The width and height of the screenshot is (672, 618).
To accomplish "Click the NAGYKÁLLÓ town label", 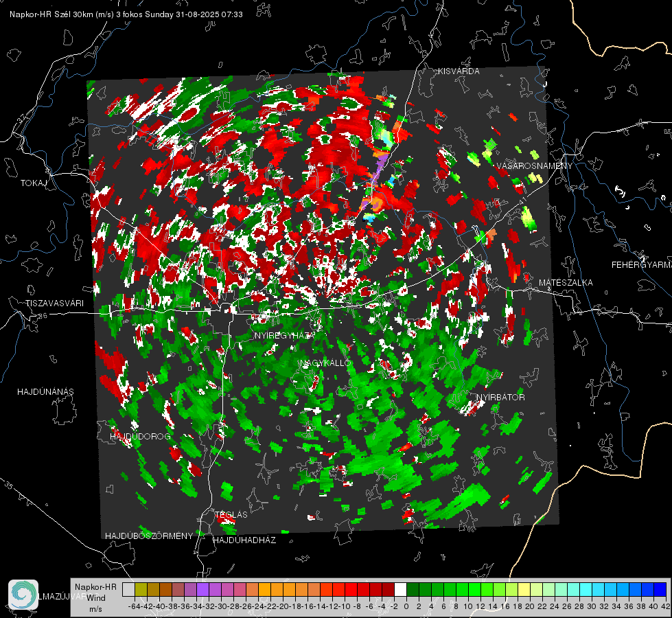I will pos(326,363).
